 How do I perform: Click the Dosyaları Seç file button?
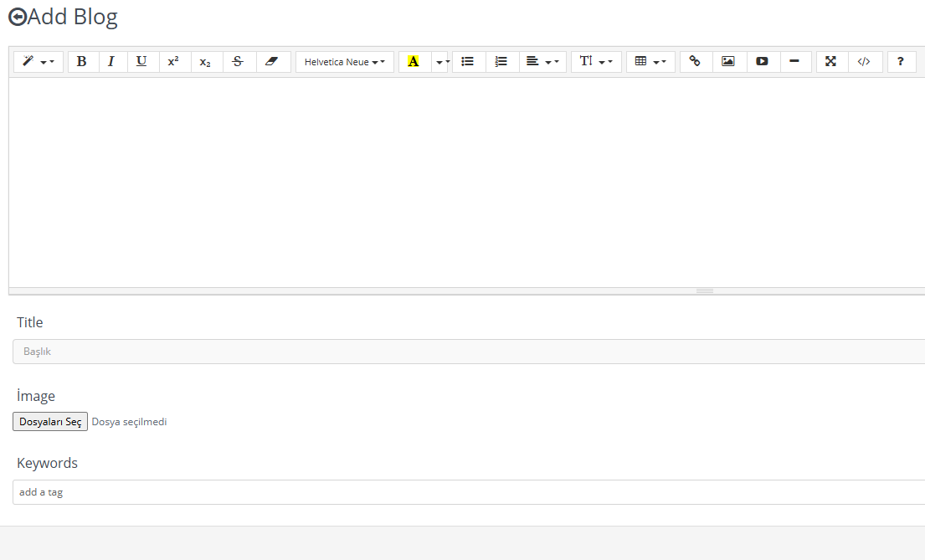[x=50, y=422]
